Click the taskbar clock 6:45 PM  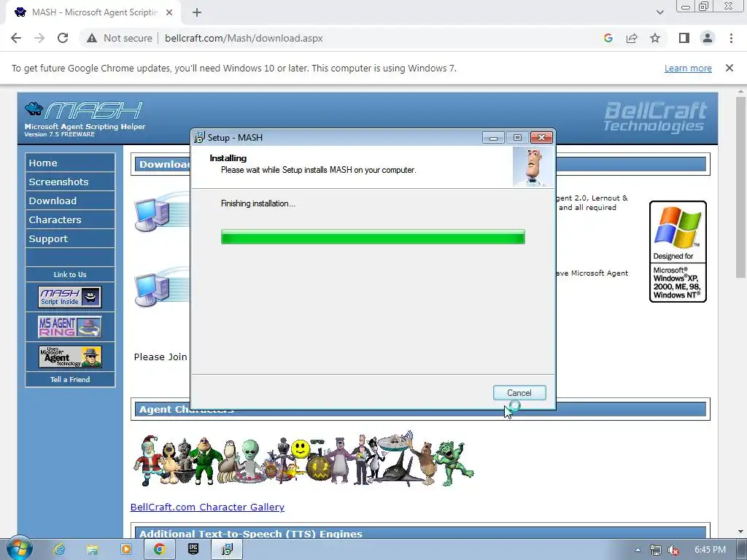coord(710,550)
